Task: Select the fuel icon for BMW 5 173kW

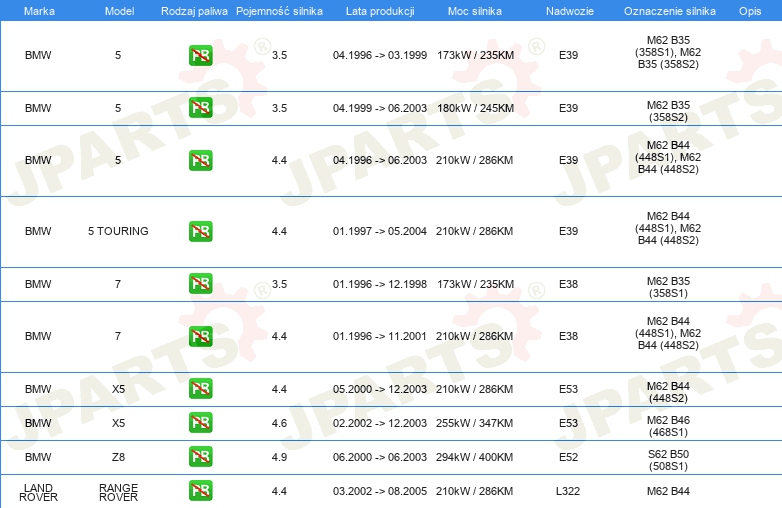Action: coord(200,56)
